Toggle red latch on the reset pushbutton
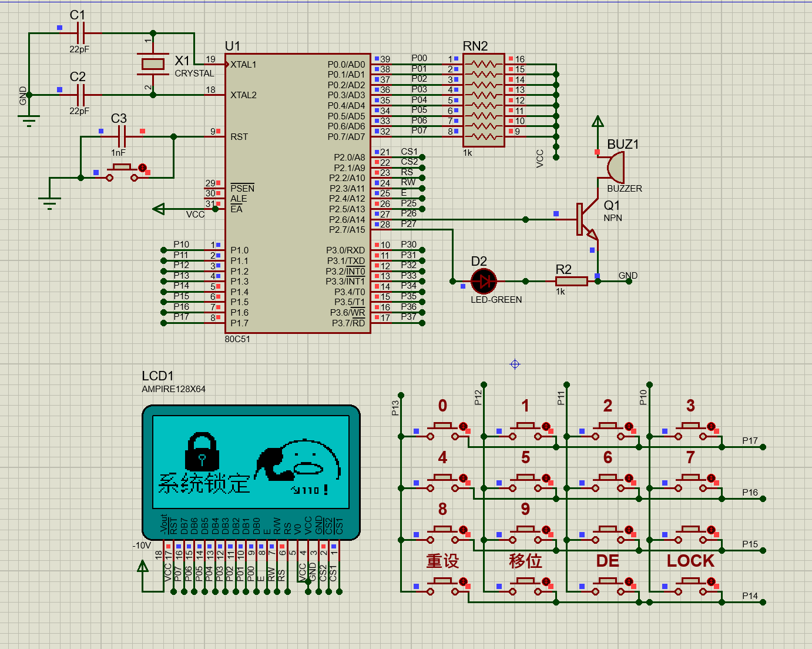The height and width of the screenshot is (649, 812). click(142, 168)
